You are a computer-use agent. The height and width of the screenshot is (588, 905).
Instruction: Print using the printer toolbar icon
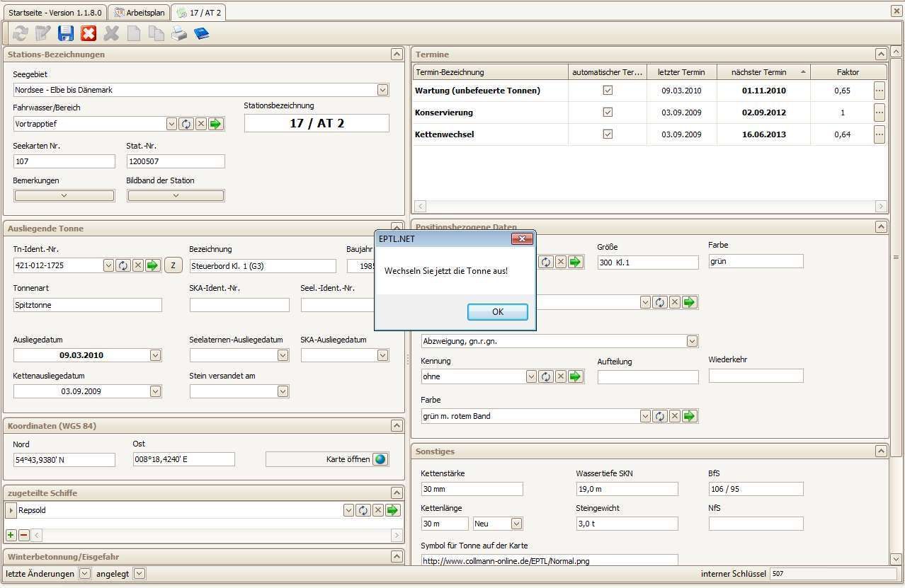[179, 33]
